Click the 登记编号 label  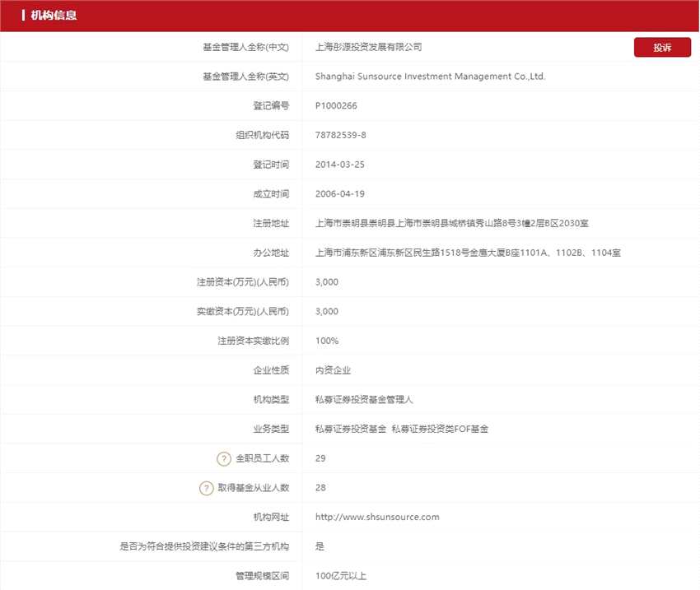point(272,105)
